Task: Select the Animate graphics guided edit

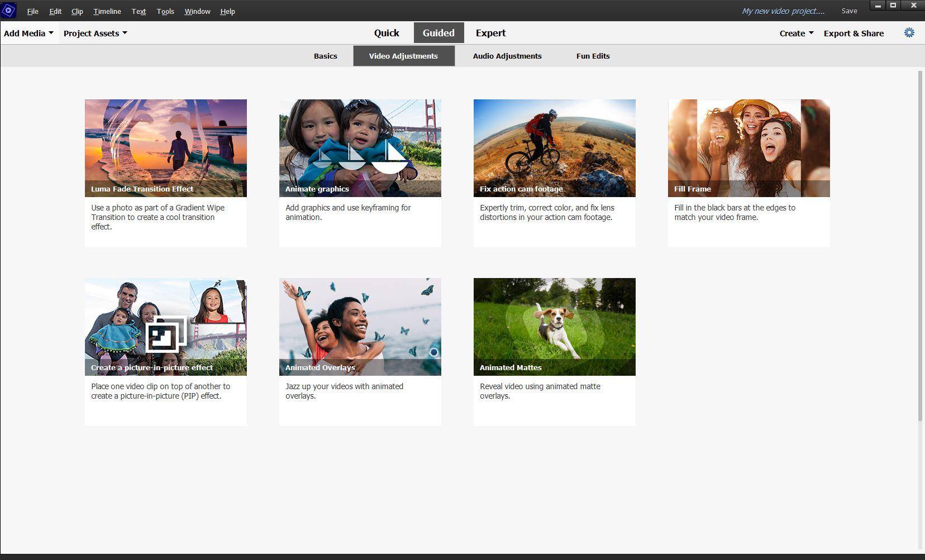Action: 360,149
